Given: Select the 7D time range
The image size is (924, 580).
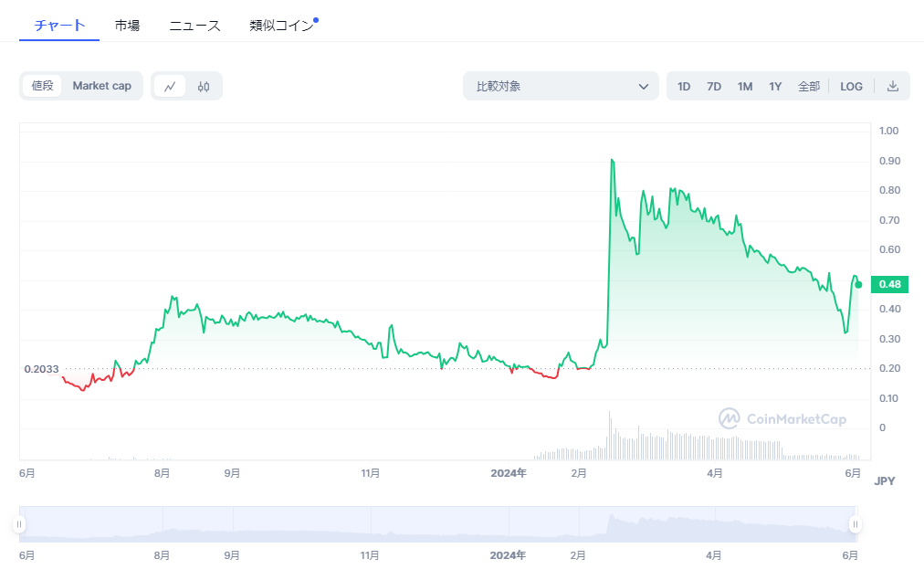Looking at the screenshot, I should point(714,86).
